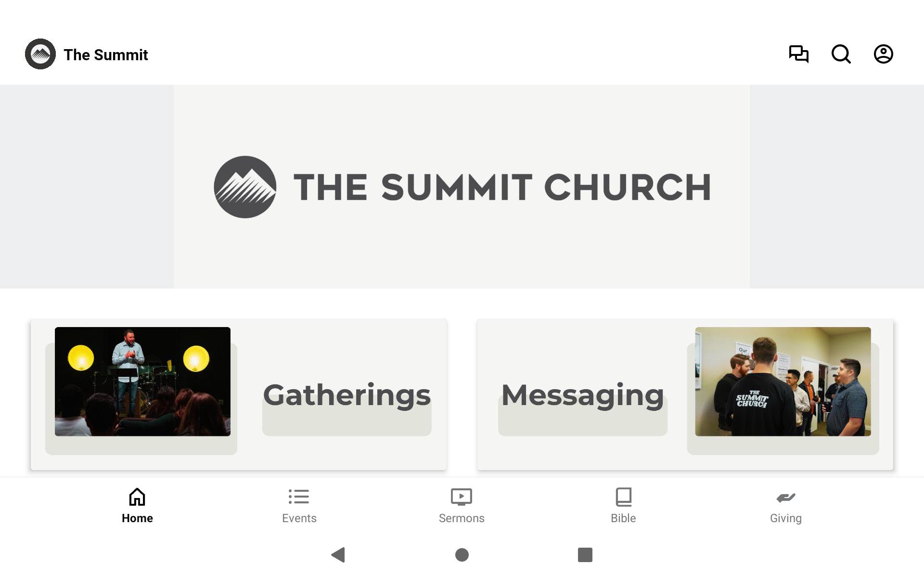Tap the Bible book icon
The image size is (924, 578).
pos(623,497)
